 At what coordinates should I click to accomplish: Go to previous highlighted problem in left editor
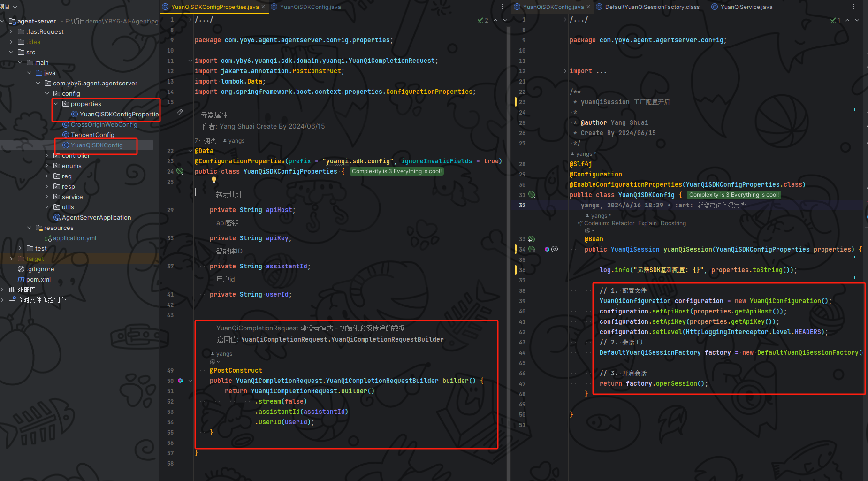pos(495,20)
